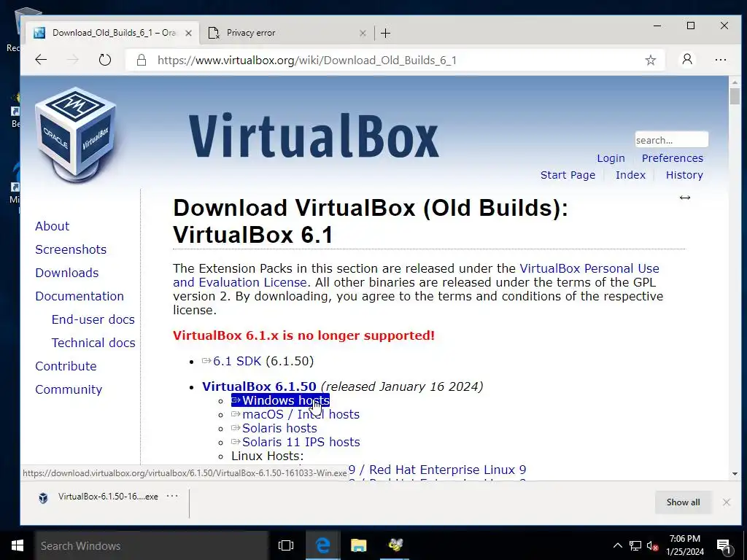Open Technical docs sidebar link

[93, 343]
